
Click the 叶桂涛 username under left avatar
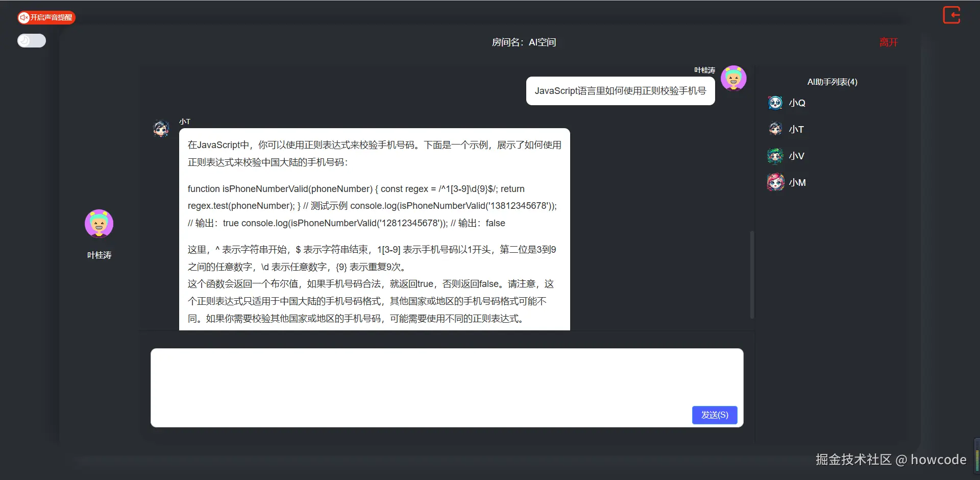tap(99, 255)
